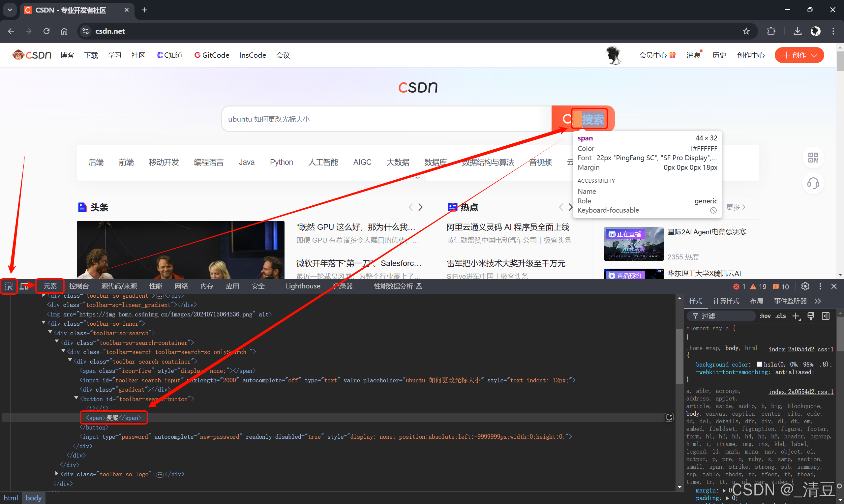844x504 pixels.
Task: Open the Lighthouse tab
Action: coord(303,286)
